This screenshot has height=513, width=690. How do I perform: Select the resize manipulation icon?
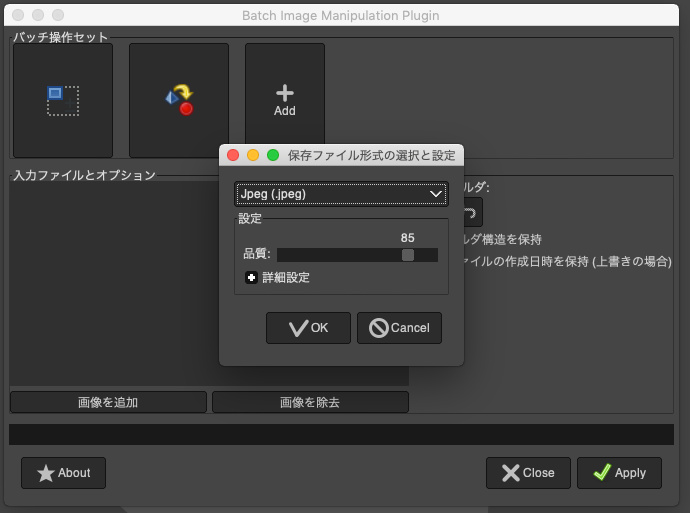point(62,100)
